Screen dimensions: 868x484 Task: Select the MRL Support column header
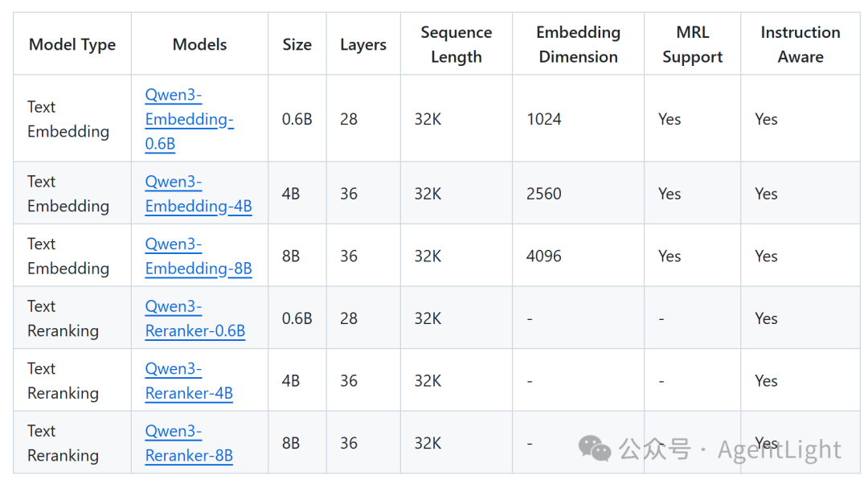tap(691, 44)
